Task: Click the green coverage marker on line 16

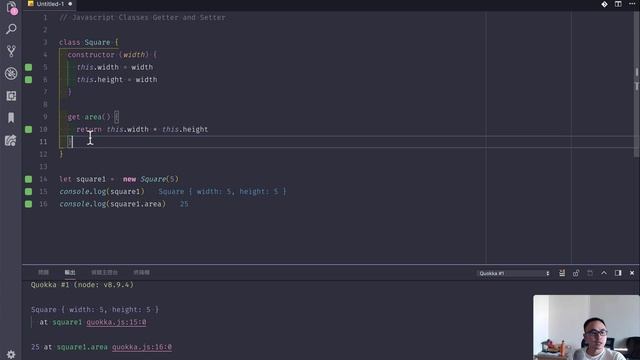Action: coord(29,204)
